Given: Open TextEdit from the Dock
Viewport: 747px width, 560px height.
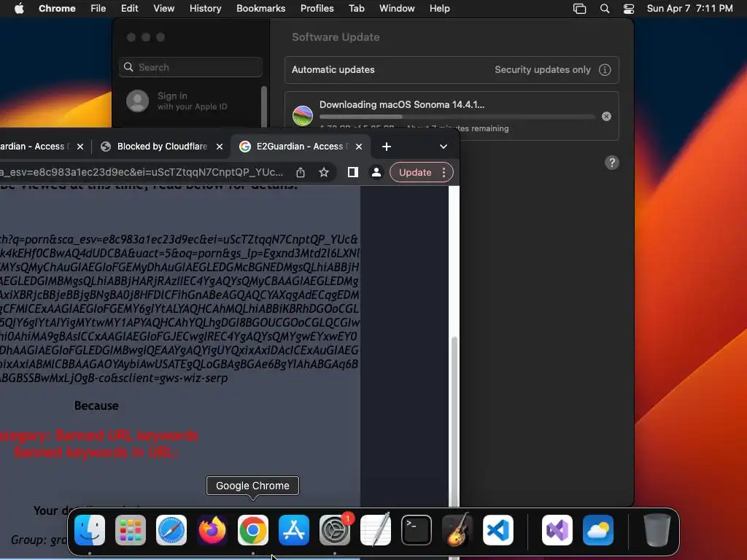Looking at the screenshot, I should tap(376, 530).
